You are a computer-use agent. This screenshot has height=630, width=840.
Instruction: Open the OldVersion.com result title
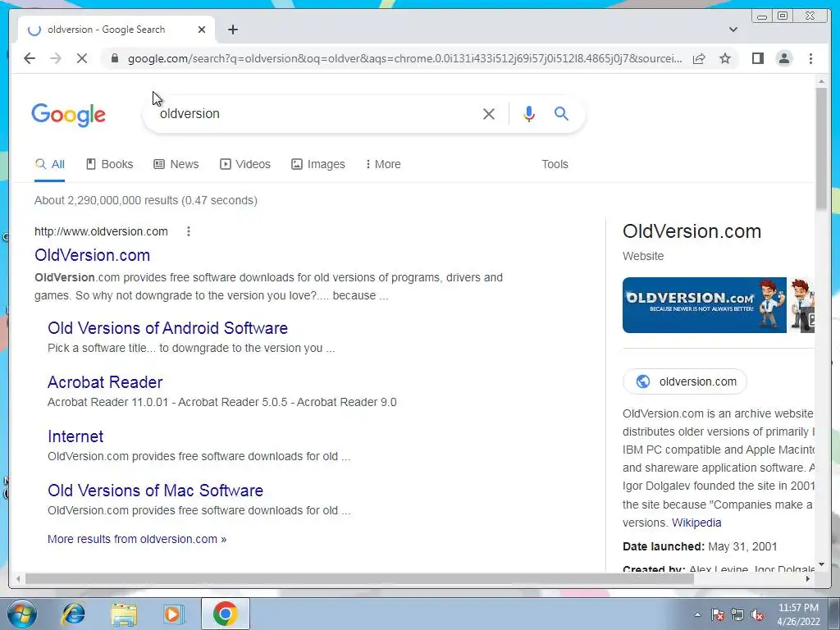[92, 255]
